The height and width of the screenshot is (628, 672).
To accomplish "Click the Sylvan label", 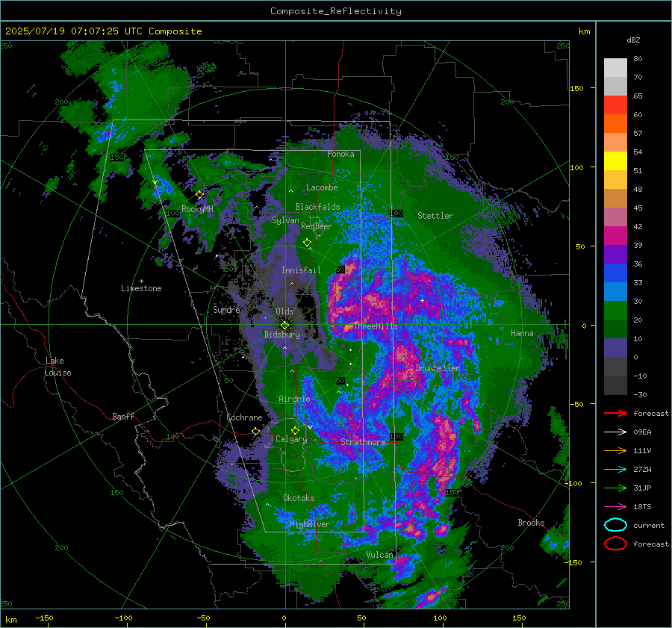I will [285, 220].
